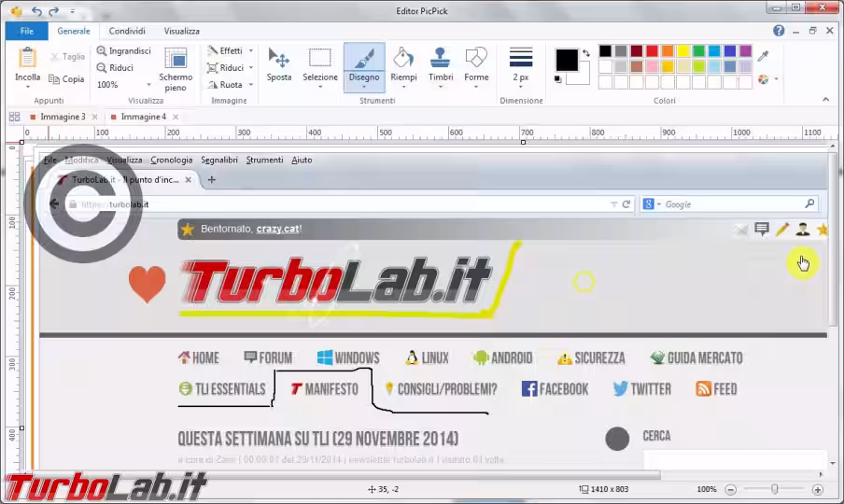Swap foreground and background colors
This screenshot has height=504, width=844.
586,53
